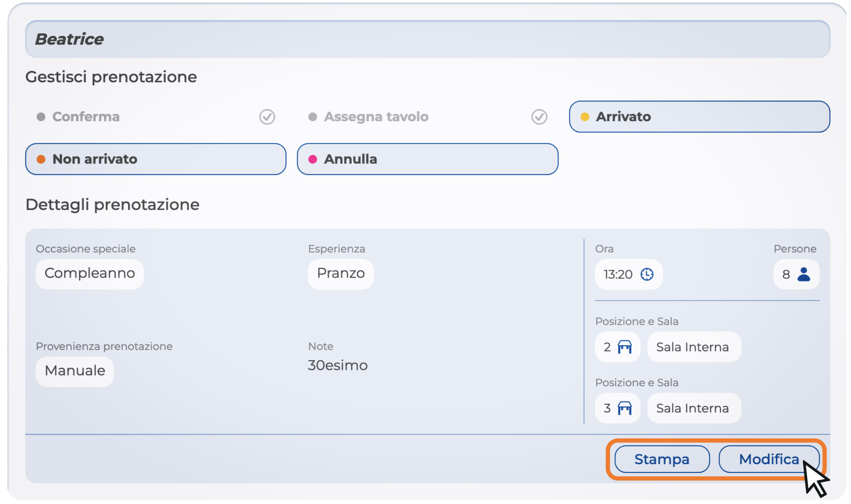
Task: Select the Assegna tavolo step
Action: (x=376, y=117)
